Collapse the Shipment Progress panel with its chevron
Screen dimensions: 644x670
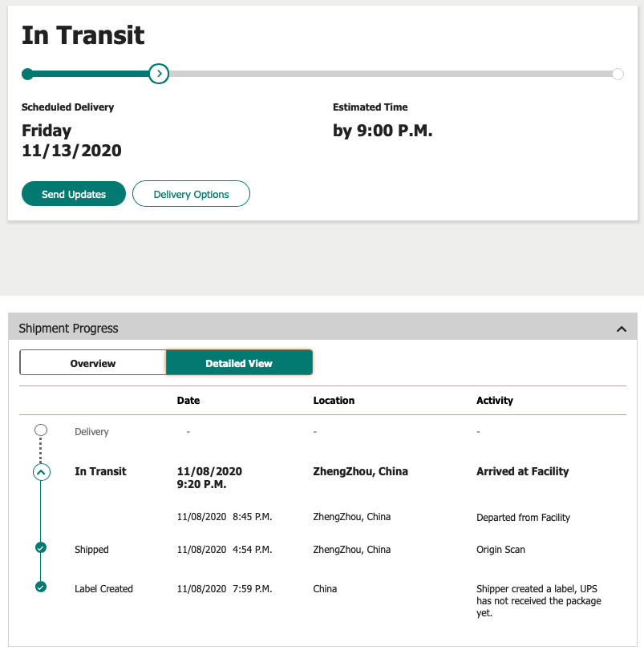(x=621, y=329)
